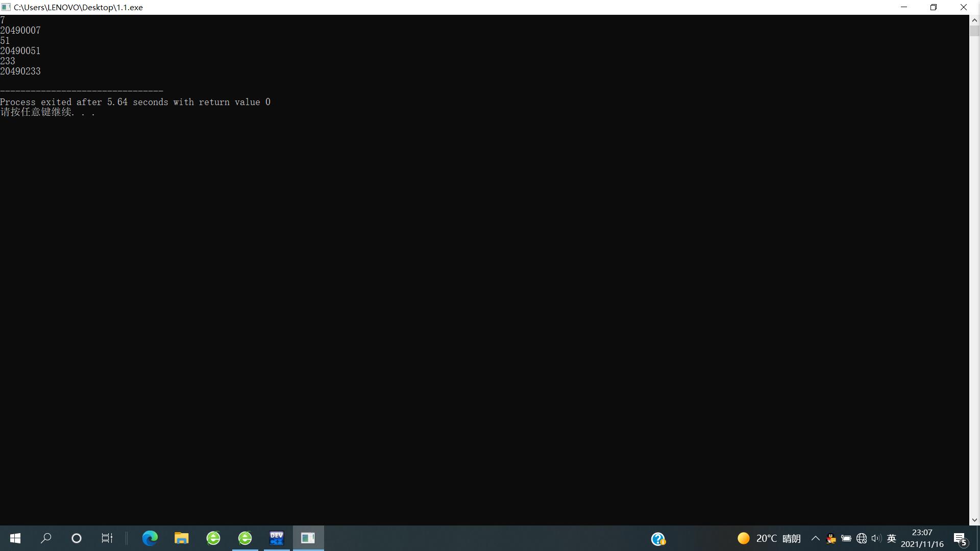Image resolution: width=980 pixels, height=551 pixels.
Task: Open the volume speaker tray icon
Action: [x=876, y=539]
